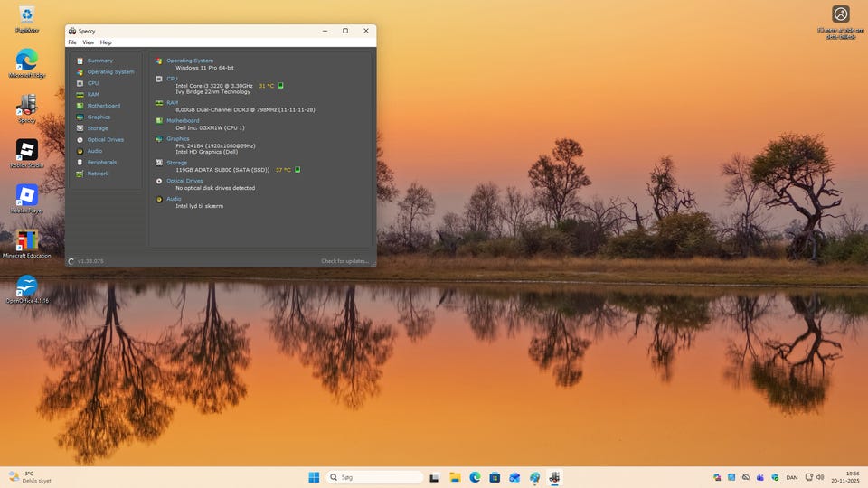
Task: Open Roblox Studio desktop shortcut
Action: pyautogui.click(x=27, y=150)
